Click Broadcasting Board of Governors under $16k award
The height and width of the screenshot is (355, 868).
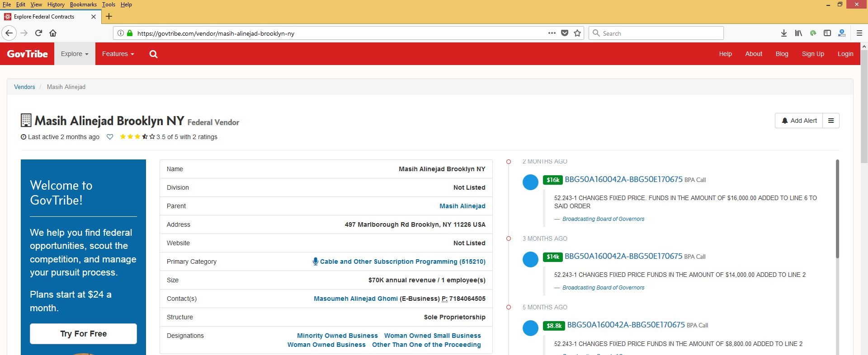(x=603, y=219)
